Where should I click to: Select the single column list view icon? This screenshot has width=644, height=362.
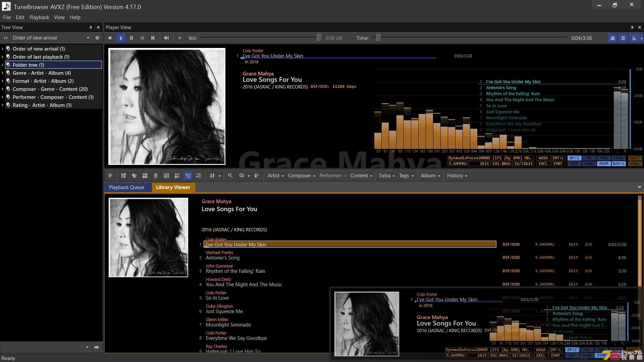click(156, 176)
